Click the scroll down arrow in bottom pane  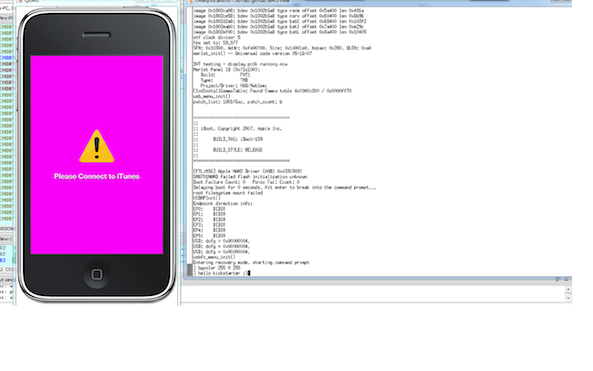click(568, 298)
